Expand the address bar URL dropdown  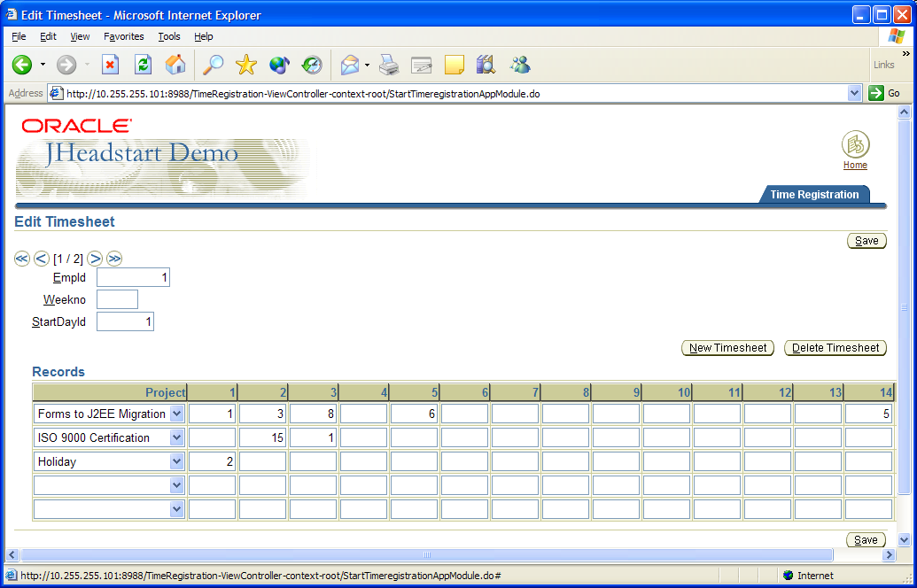pos(854,93)
